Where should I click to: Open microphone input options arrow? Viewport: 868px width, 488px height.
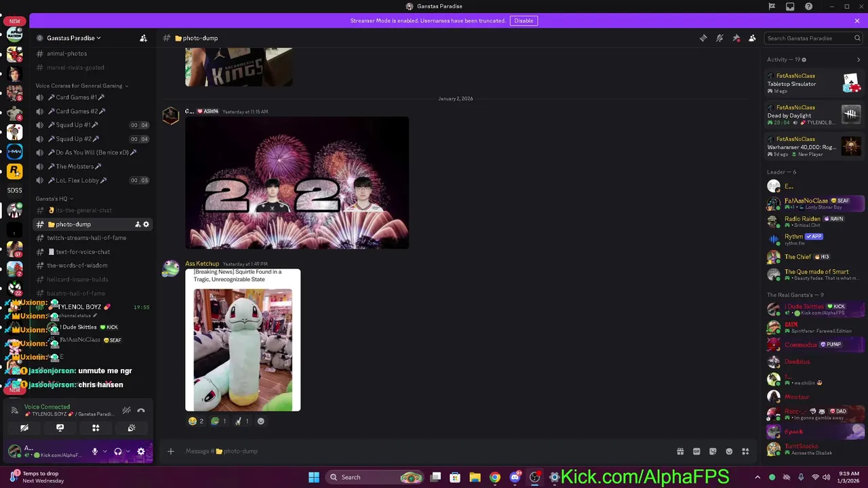(x=104, y=451)
